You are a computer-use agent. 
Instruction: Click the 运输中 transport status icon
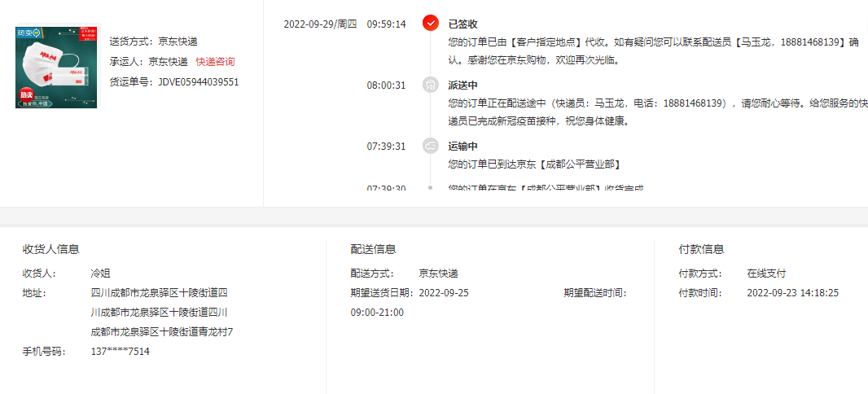(x=430, y=146)
